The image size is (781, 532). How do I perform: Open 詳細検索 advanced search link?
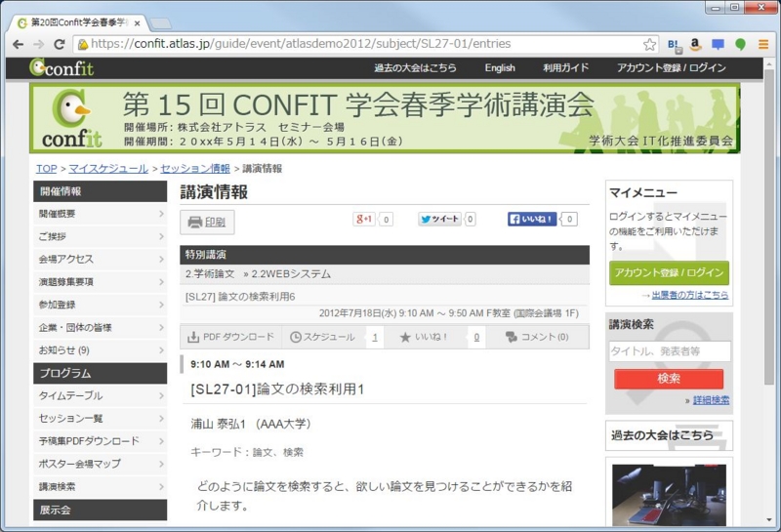pyautogui.click(x=712, y=400)
